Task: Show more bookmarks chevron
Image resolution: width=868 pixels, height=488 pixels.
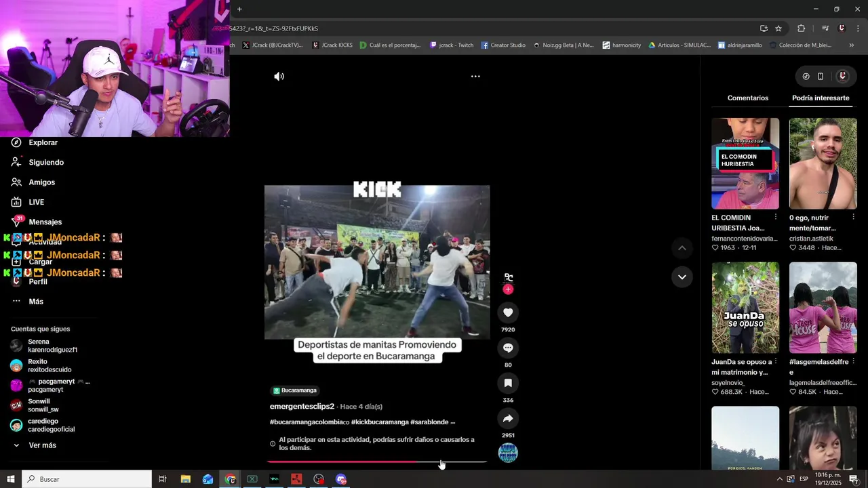Action: click(x=852, y=45)
